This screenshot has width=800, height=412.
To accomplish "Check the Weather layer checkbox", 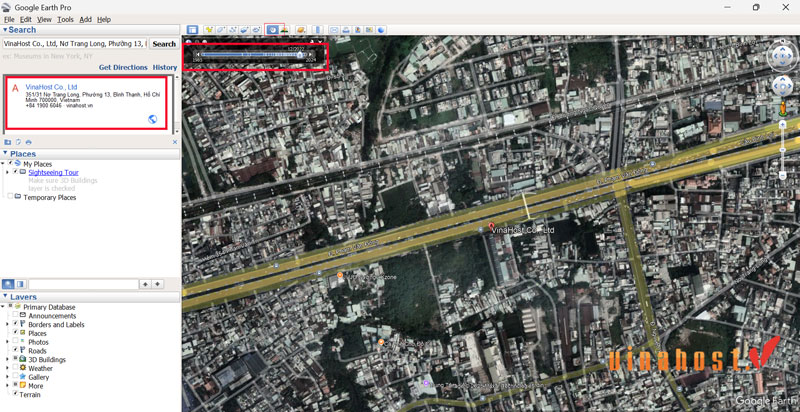I will pos(15,368).
